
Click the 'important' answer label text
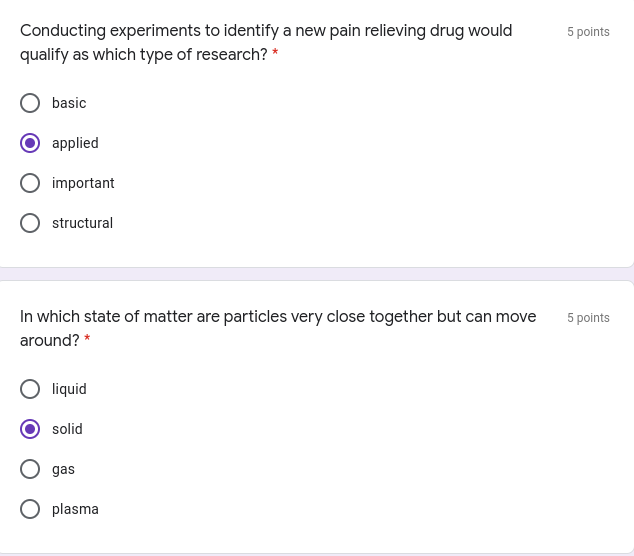(x=83, y=184)
